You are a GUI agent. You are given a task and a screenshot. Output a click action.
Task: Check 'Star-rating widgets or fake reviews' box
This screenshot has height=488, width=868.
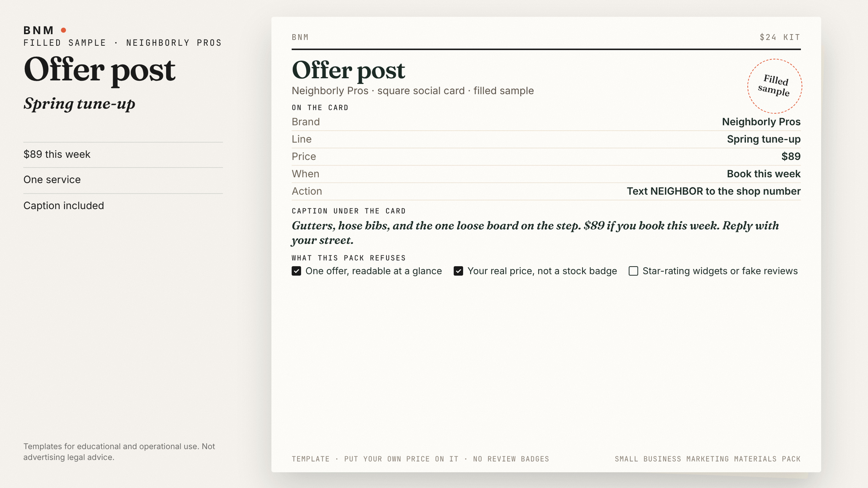click(x=633, y=271)
